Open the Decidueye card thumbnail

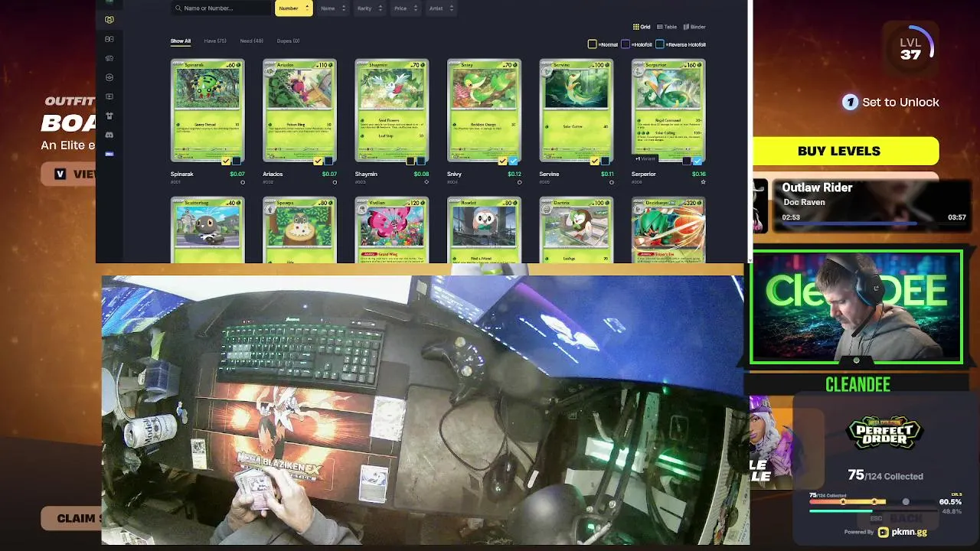pos(668,230)
